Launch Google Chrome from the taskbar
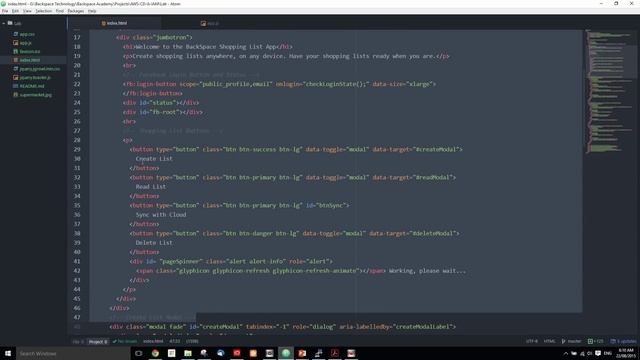 tap(155, 353)
